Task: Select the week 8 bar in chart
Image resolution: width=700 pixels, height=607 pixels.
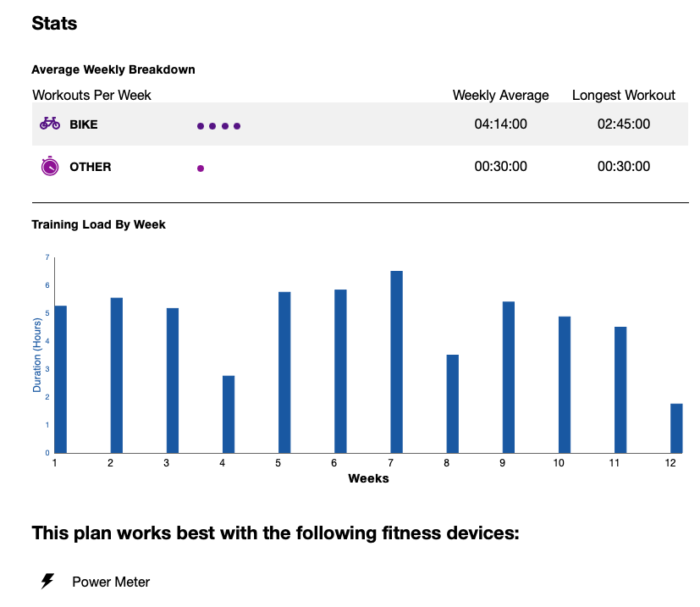Action: (x=452, y=404)
